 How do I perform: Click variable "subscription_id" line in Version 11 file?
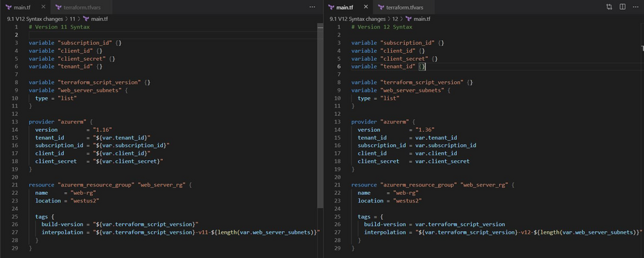[75, 43]
